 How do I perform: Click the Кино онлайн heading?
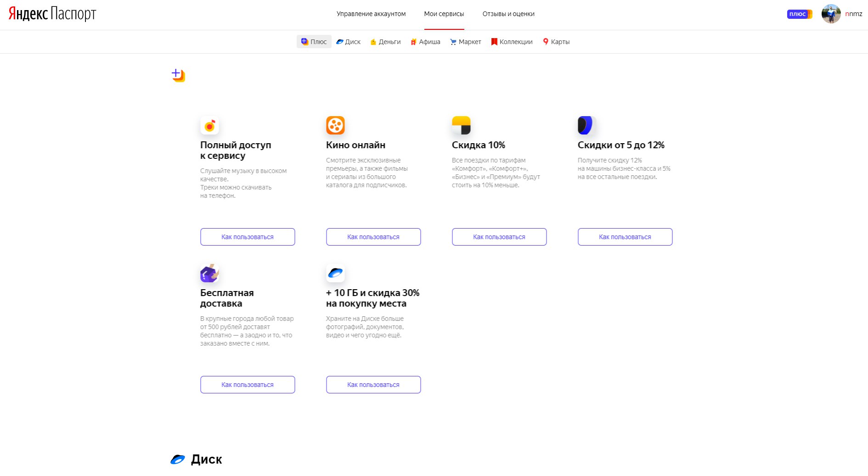point(355,145)
